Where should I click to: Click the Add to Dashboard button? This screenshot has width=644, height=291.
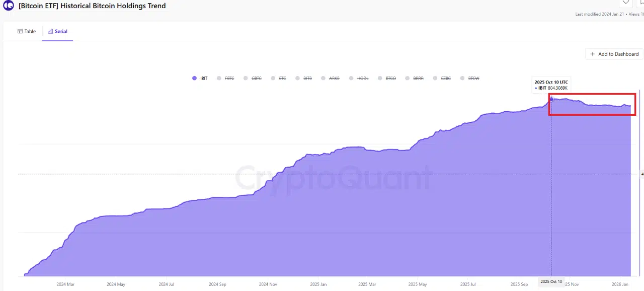pyautogui.click(x=613, y=54)
